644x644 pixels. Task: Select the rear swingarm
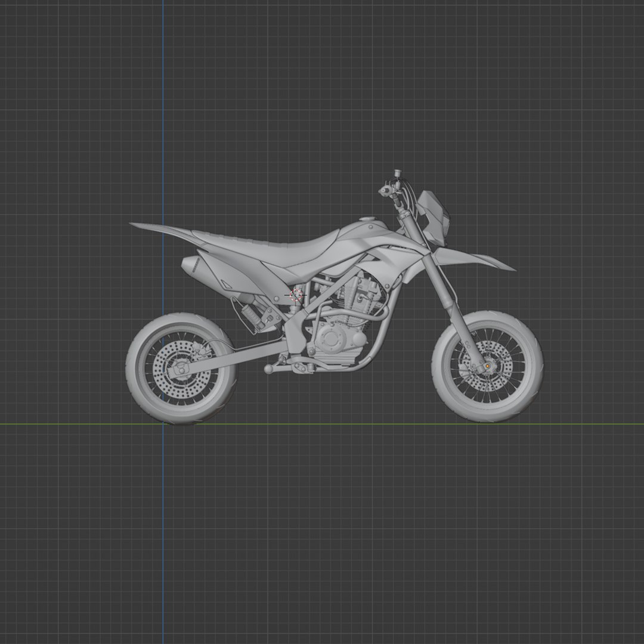[230, 358]
